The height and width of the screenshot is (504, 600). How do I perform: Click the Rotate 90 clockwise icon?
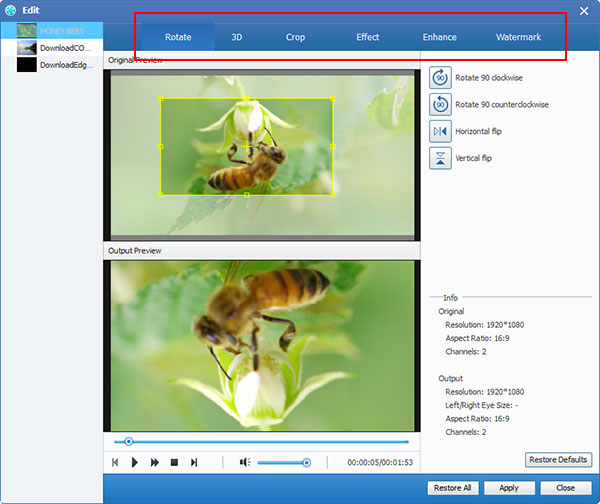click(x=440, y=78)
